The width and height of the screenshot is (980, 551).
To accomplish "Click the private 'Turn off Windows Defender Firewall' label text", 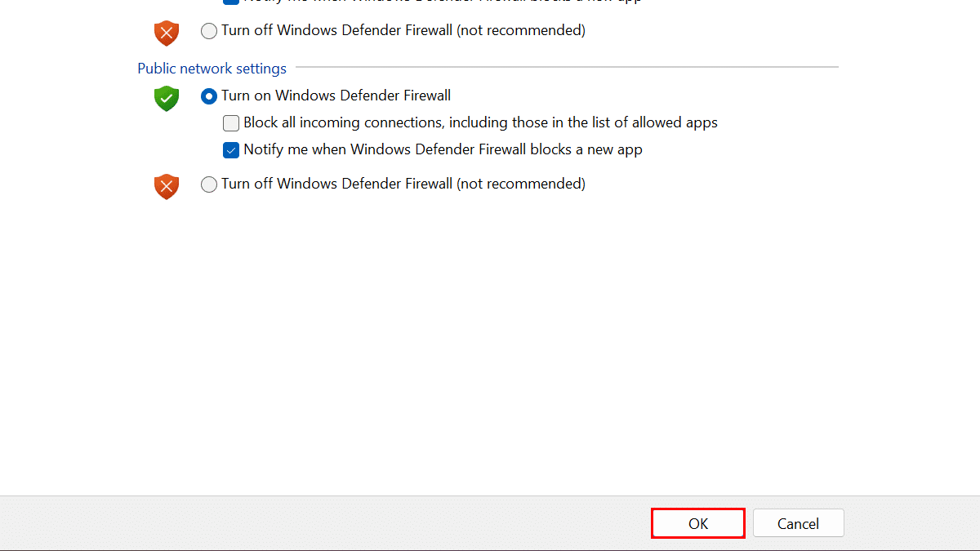I will (336, 30).
